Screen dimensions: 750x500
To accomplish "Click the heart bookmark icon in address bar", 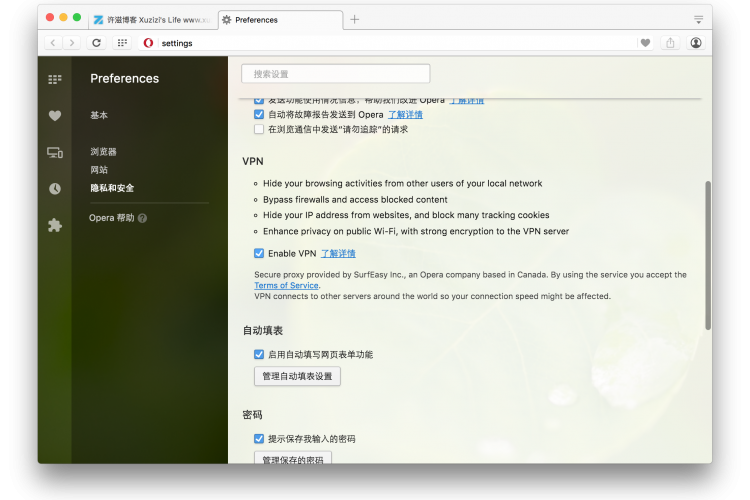I will (x=645, y=43).
